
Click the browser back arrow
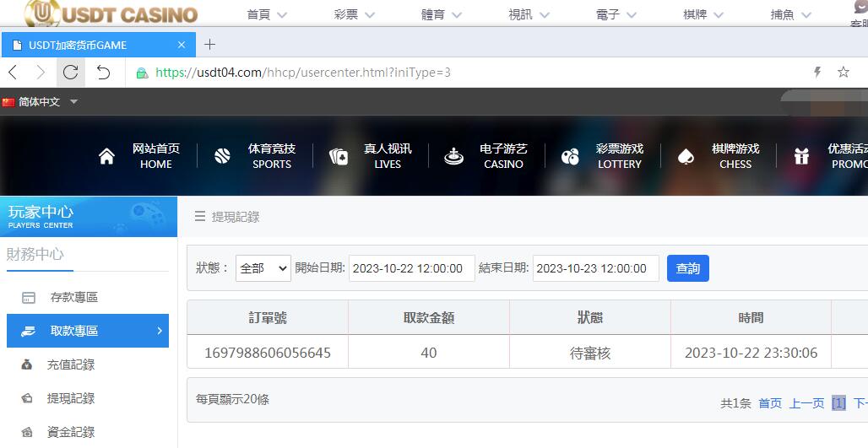click(x=14, y=73)
